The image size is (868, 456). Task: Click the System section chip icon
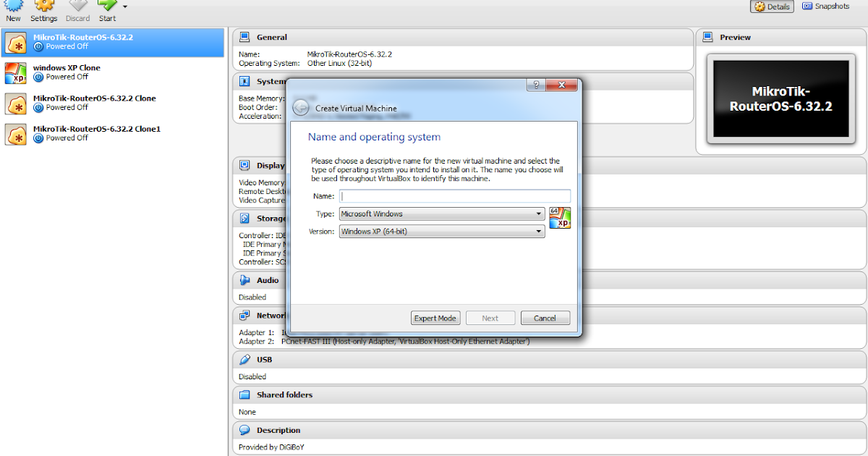click(x=244, y=81)
